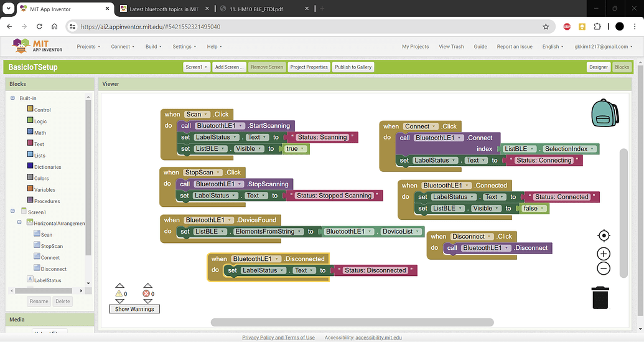Go to browser home page
This screenshot has width=644, height=342.
[54, 27]
